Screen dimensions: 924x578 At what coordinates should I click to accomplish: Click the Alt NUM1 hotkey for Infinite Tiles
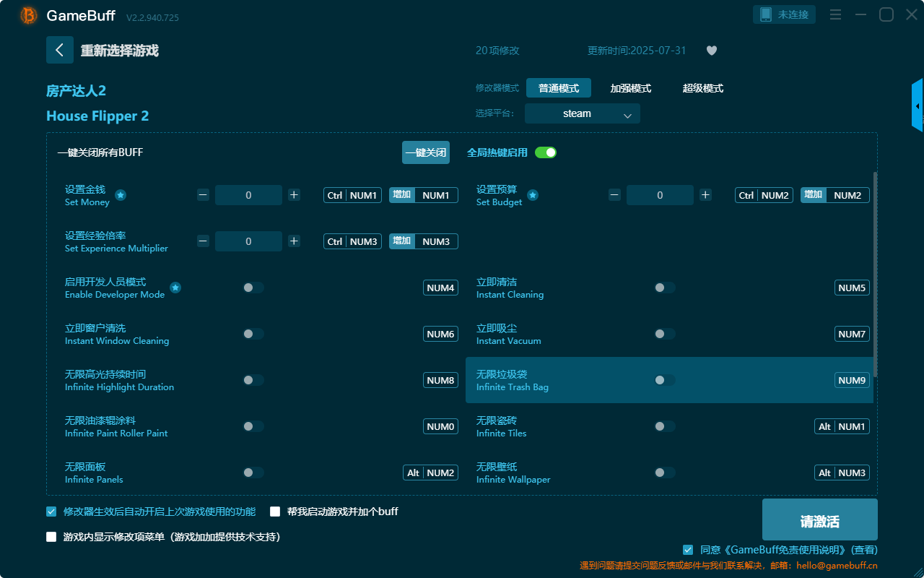(842, 426)
